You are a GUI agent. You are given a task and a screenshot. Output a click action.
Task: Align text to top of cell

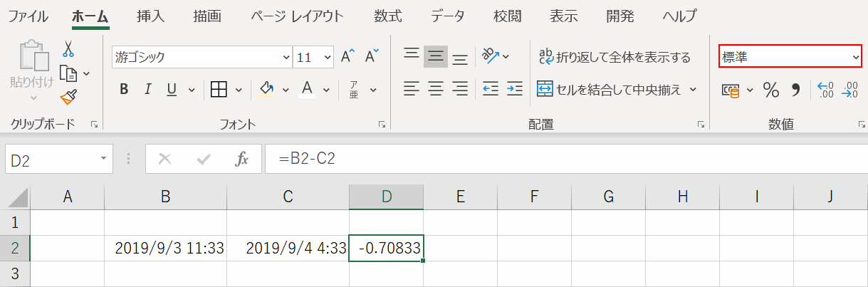(412, 56)
